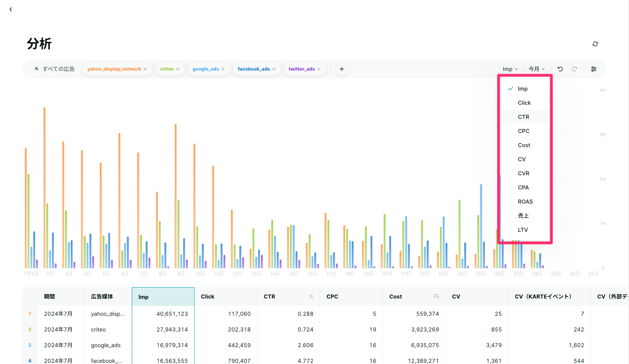Choose 売上 from the metric menu

coord(525,216)
